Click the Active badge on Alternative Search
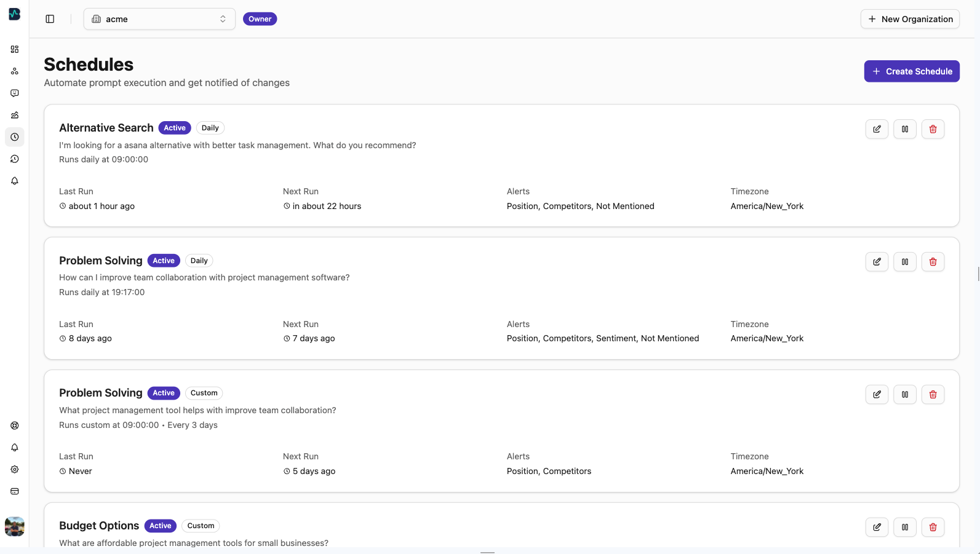980x554 pixels. click(175, 128)
